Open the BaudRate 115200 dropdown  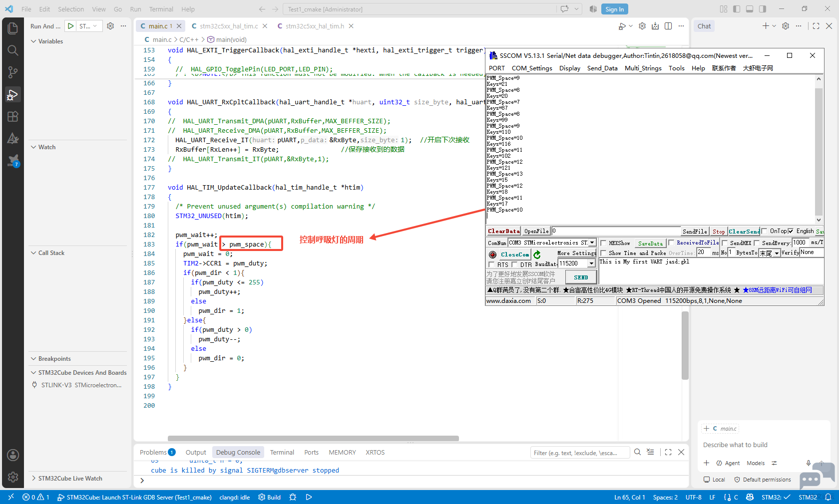click(591, 263)
